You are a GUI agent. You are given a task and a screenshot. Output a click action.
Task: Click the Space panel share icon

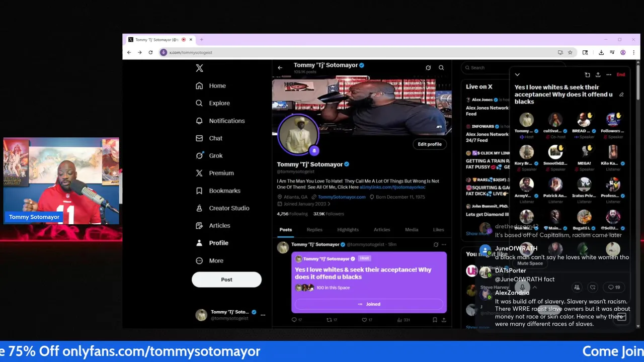click(x=598, y=75)
